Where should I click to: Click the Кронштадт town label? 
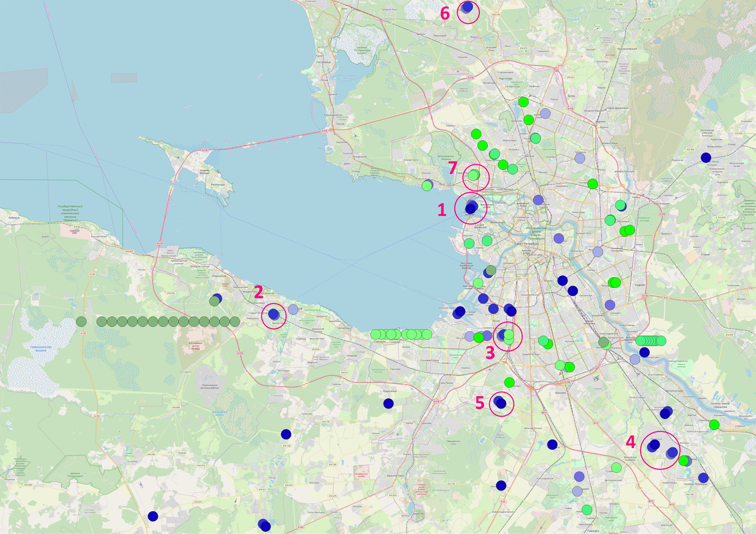coord(218,184)
